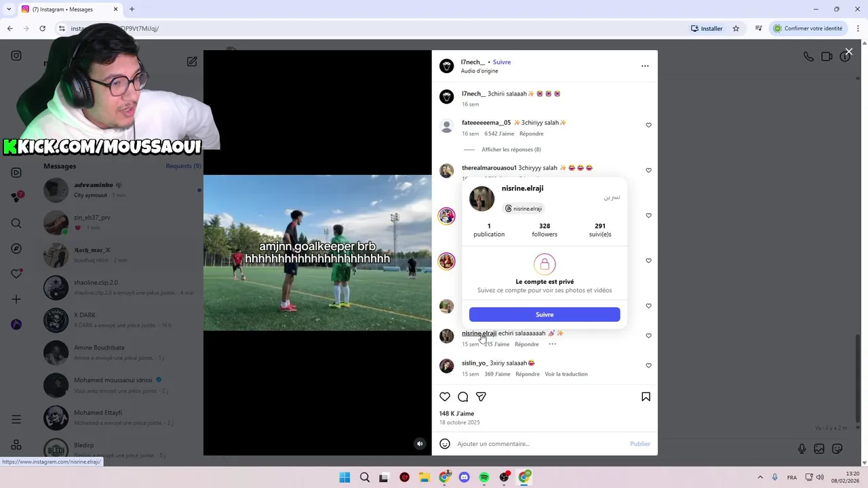This screenshot has height=488, width=868.
Task: Open the Audio d'origine link
Action: [479, 71]
